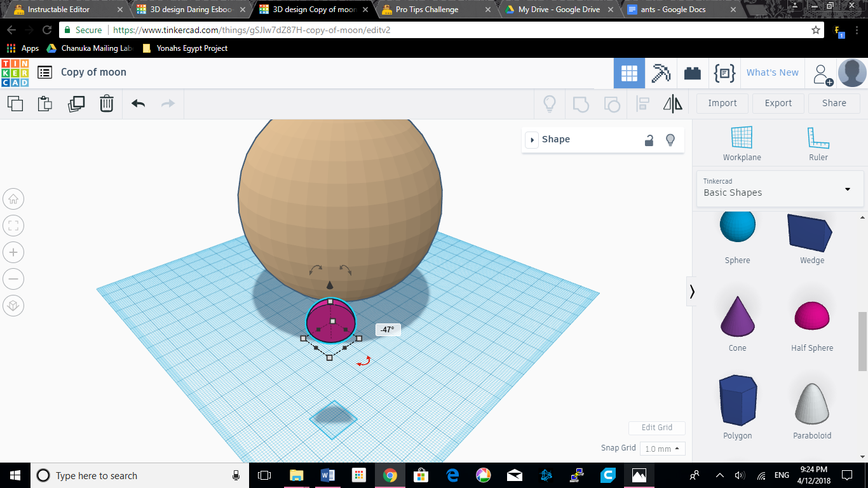The image size is (868, 488).
Task: Switch to My Drive - Google Drive tab
Action: (559, 10)
